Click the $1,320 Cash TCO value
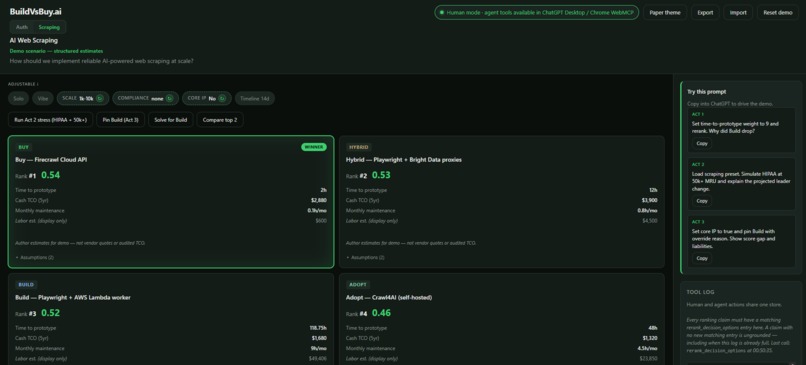This screenshot has width=806, height=365. (649, 338)
